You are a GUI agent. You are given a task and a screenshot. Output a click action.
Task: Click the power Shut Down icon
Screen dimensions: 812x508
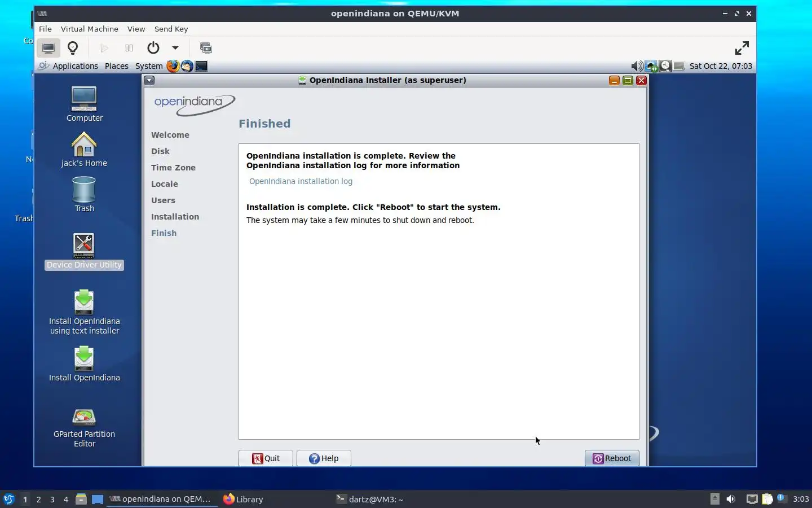click(153, 48)
